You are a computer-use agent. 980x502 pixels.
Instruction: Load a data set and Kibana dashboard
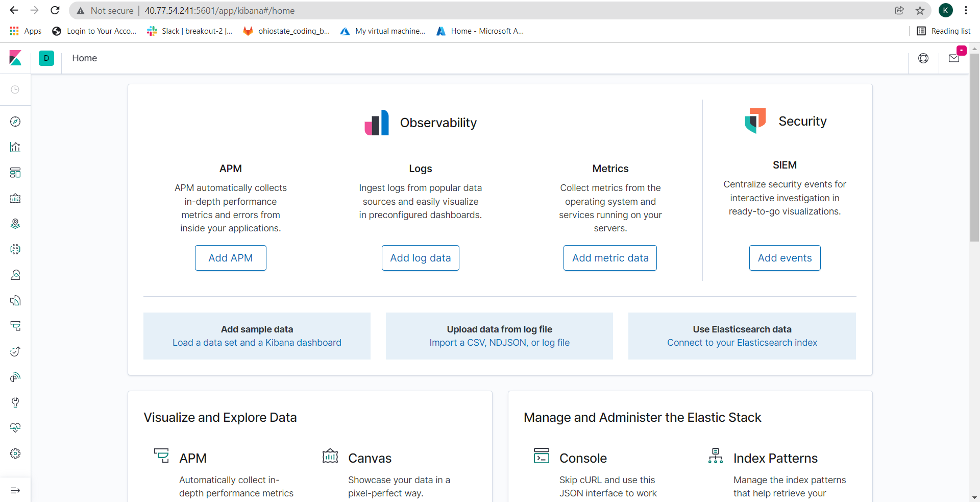coord(257,343)
